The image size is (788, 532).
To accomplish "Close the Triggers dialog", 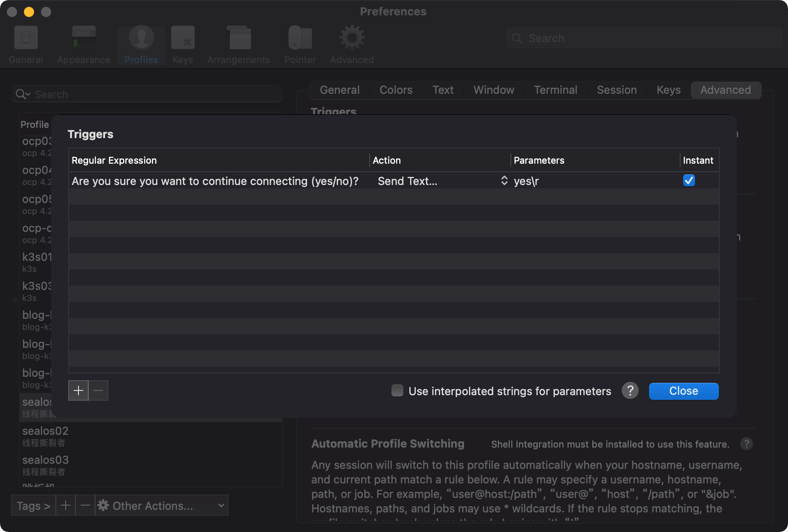I will click(x=684, y=391).
